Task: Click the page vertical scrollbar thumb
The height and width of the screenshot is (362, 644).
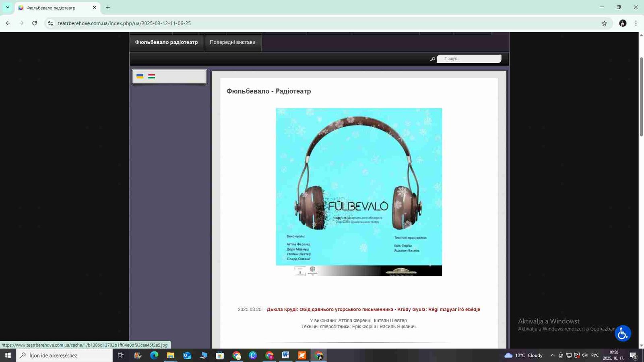Action: click(x=641, y=97)
